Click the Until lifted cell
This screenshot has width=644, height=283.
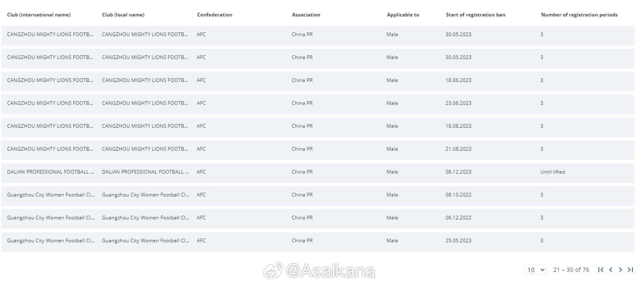tap(553, 172)
